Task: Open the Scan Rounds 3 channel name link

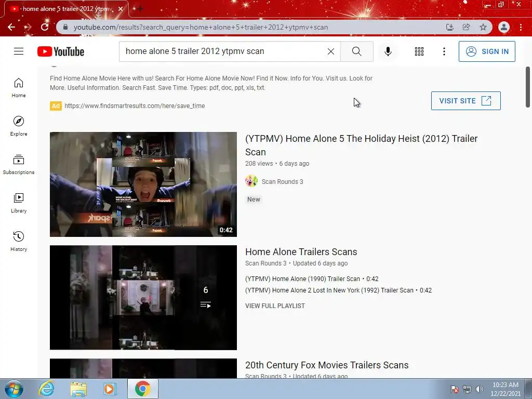Action: tap(282, 181)
